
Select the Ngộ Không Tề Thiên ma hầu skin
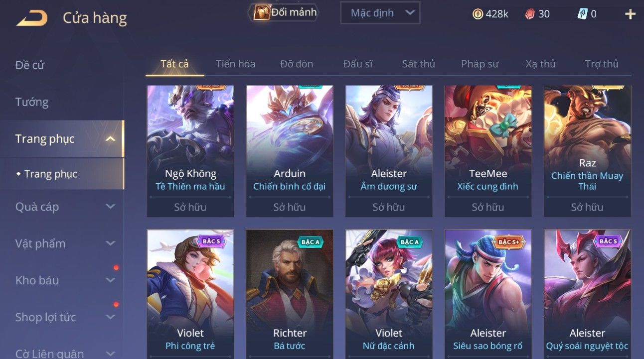(x=190, y=151)
